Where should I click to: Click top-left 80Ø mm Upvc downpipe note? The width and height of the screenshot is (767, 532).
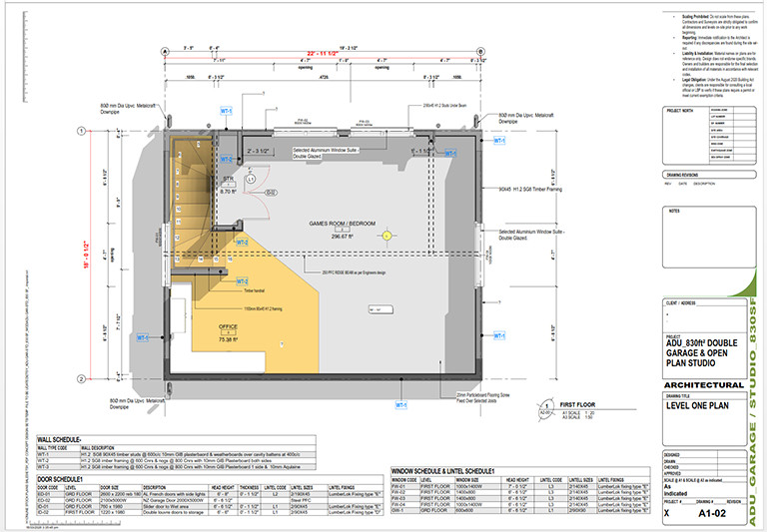point(128,109)
